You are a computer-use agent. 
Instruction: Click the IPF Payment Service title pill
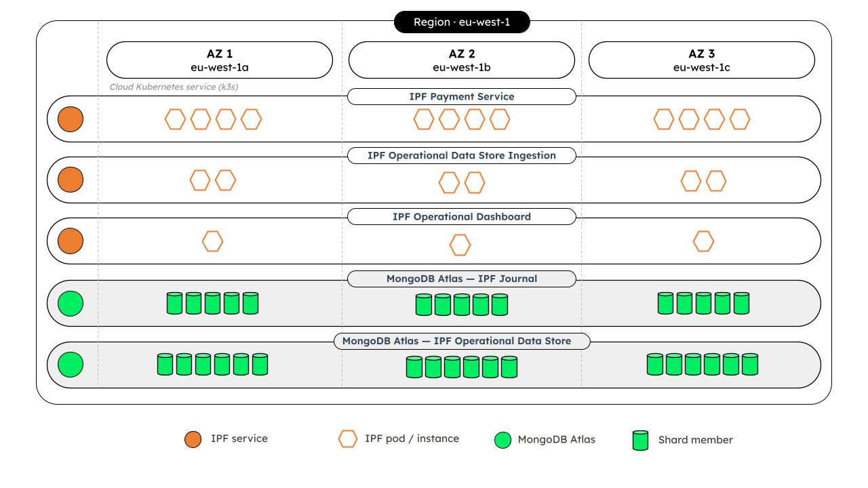tap(462, 96)
